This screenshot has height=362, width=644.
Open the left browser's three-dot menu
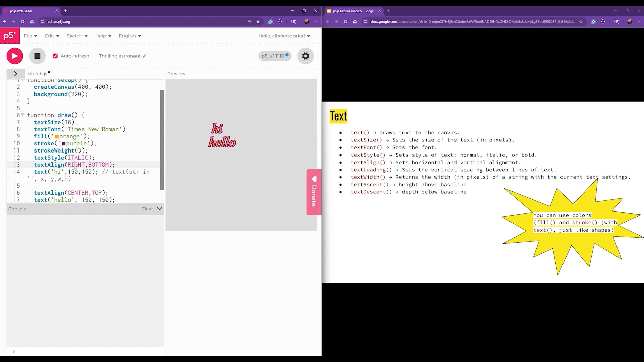[316, 22]
